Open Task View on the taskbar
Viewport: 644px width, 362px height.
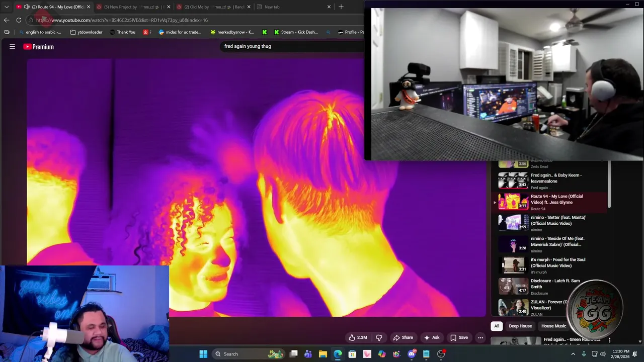pyautogui.click(x=294, y=354)
